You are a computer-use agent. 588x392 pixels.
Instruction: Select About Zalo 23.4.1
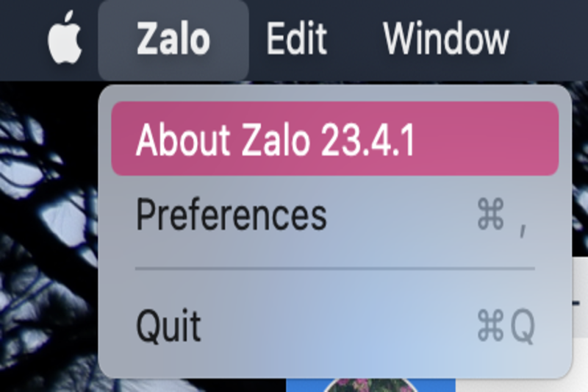pyautogui.click(x=275, y=139)
